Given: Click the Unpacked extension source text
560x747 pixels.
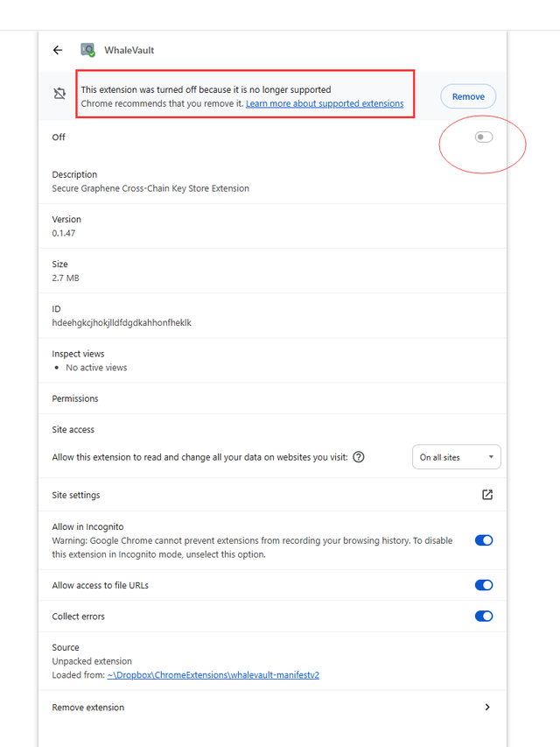Looking at the screenshot, I should point(92,661).
